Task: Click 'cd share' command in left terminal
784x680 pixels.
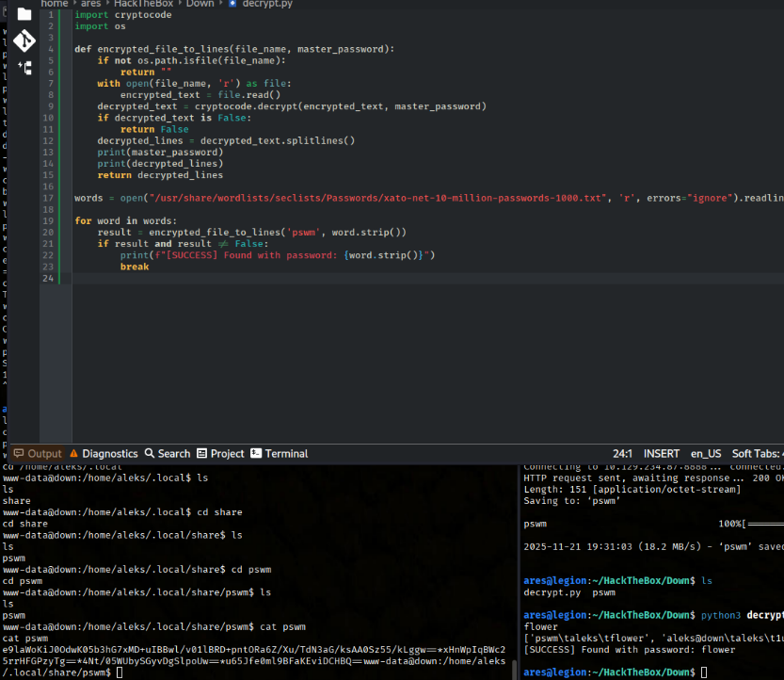Action: [x=219, y=511]
